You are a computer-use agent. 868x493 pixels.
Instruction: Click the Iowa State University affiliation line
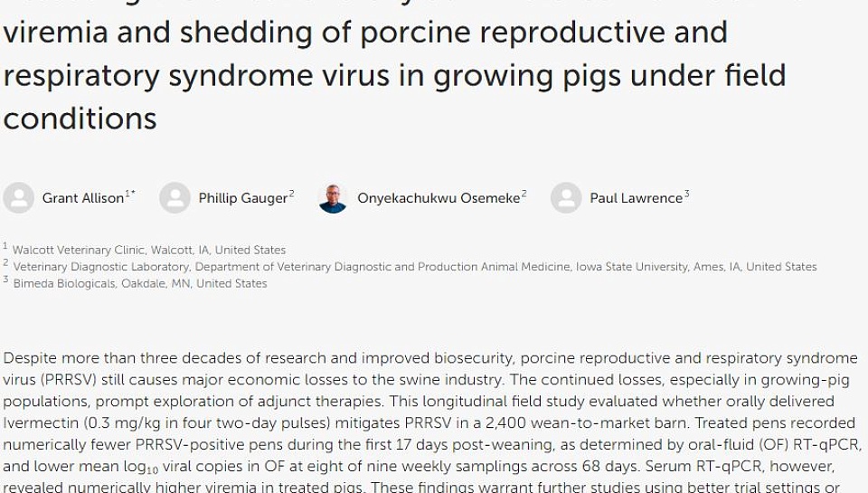coord(414,267)
